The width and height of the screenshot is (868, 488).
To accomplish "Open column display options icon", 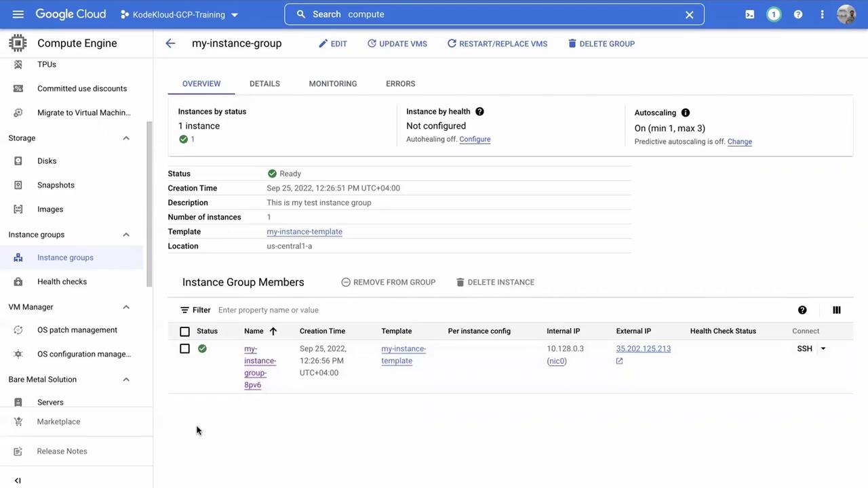I will pyautogui.click(x=837, y=310).
